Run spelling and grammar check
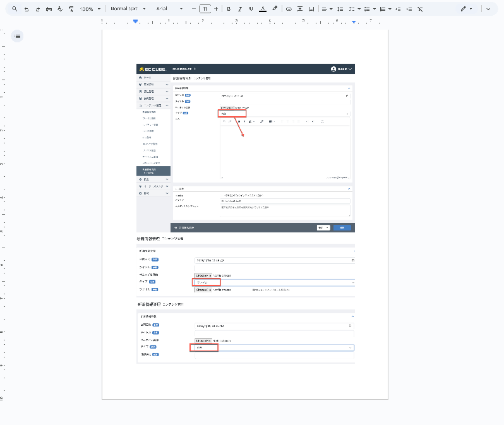The height and width of the screenshot is (425, 504). [60, 9]
